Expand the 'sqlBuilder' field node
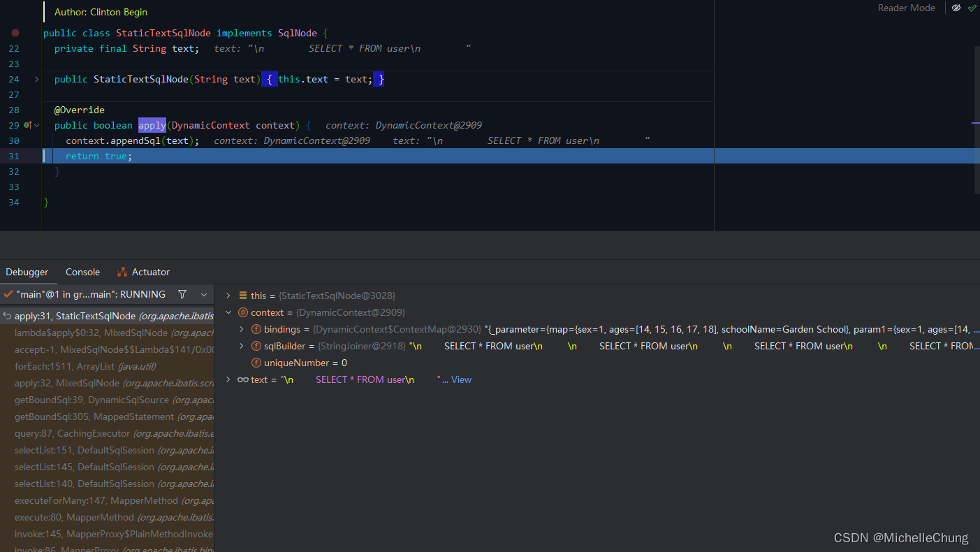The image size is (980, 552). [242, 346]
